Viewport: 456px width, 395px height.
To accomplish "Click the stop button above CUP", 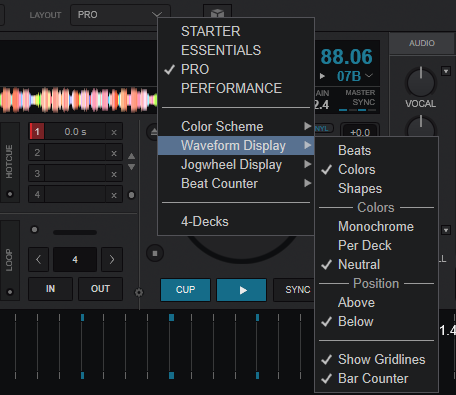I will click(x=155, y=253).
